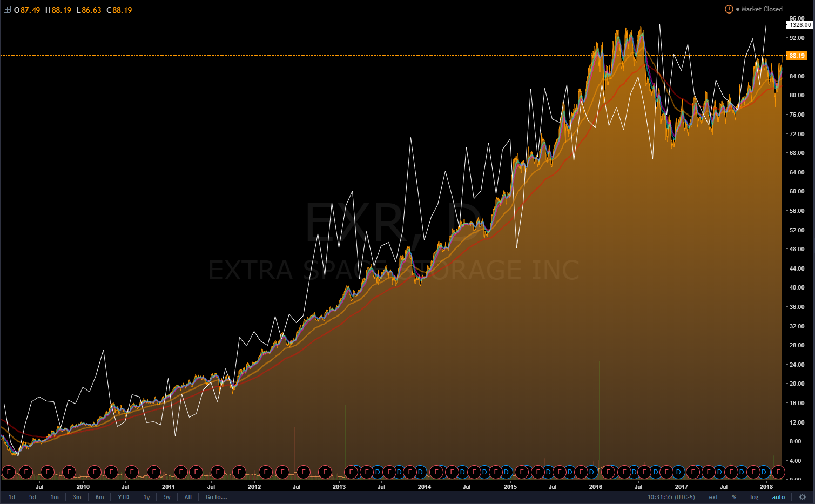This screenshot has width=815, height=504.
Task: Toggle the log scale option
Action: [754, 497]
